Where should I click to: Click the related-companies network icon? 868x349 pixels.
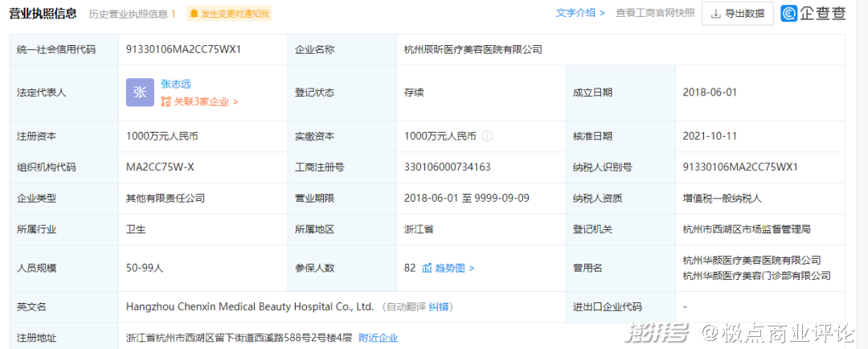click(x=166, y=102)
